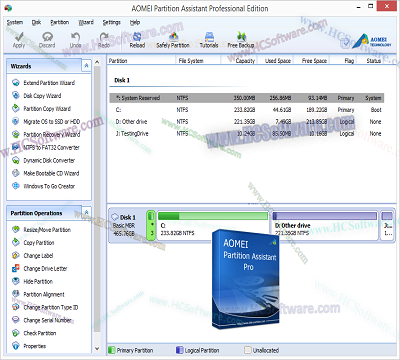Click the J: partition block in disk map

tap(387, 225)
